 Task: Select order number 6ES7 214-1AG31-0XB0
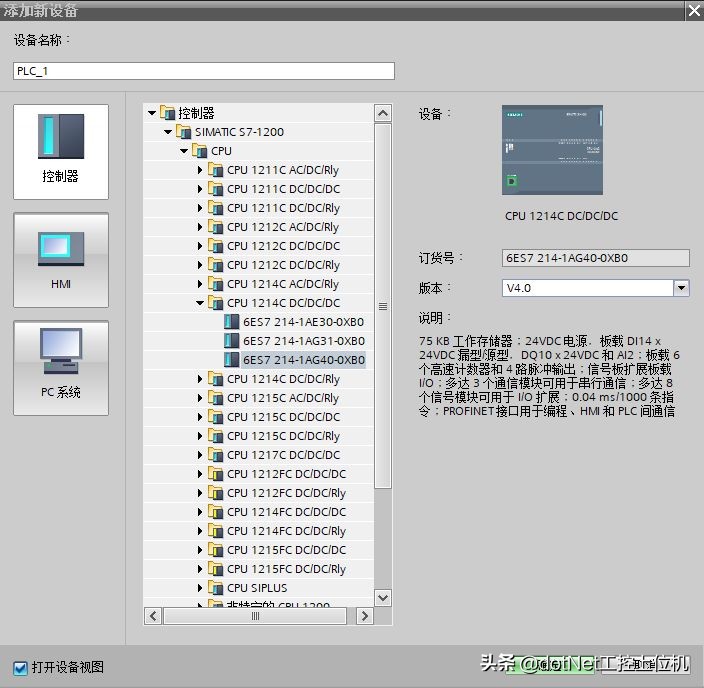(304, 341)
